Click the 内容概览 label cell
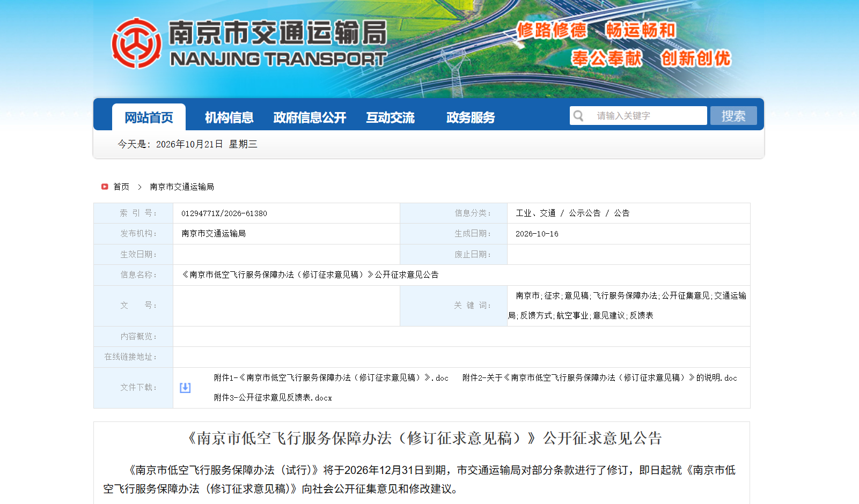Image resolution: width=859 pixels, height=504 pixels. tap(134, 336)
